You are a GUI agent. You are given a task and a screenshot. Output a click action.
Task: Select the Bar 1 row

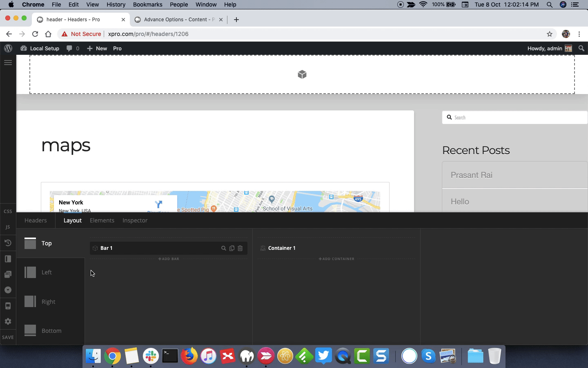(169, 248)
